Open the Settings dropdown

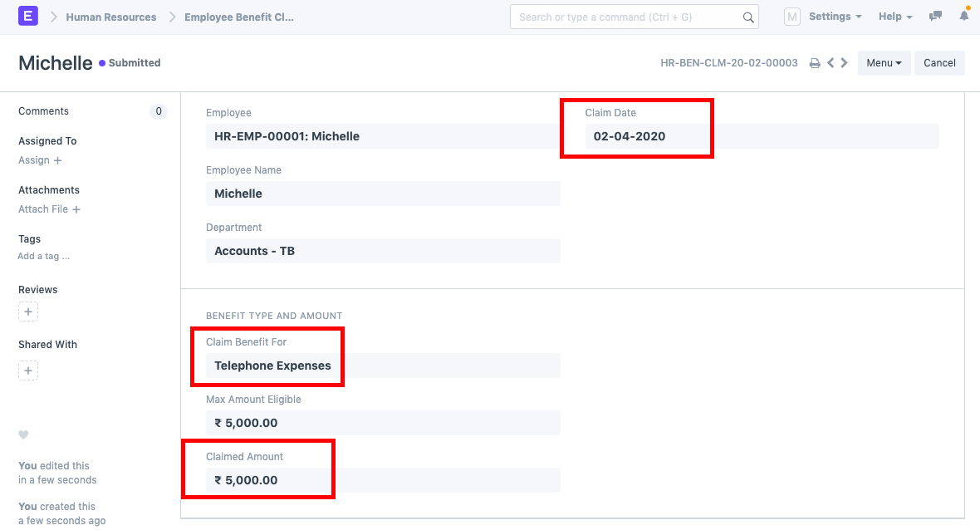click(x=834, y=17)
